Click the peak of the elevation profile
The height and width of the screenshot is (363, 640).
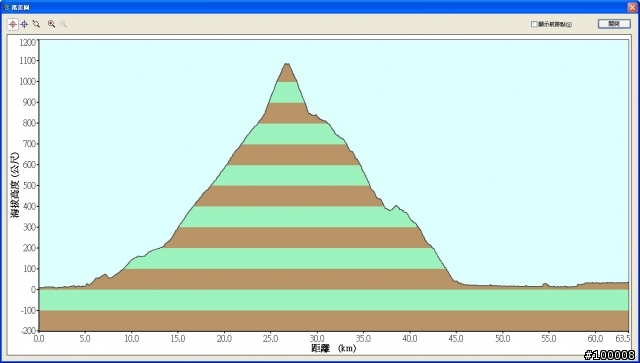[287, 64]
